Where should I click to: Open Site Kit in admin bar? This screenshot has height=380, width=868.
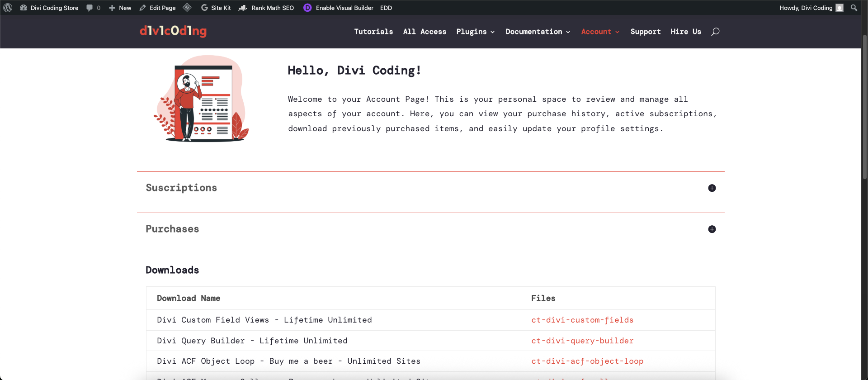[x=216, y=8]
